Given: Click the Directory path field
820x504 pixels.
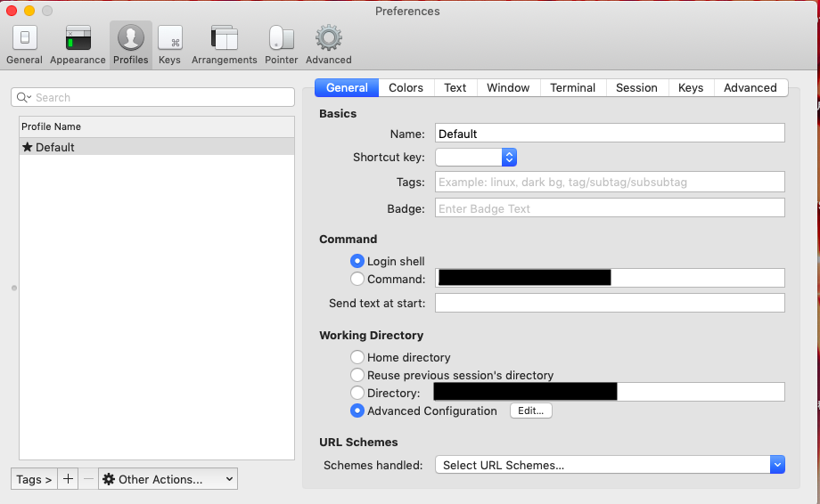Looking at the screenshot, I should pyautogui.click(x=610, y=392).
